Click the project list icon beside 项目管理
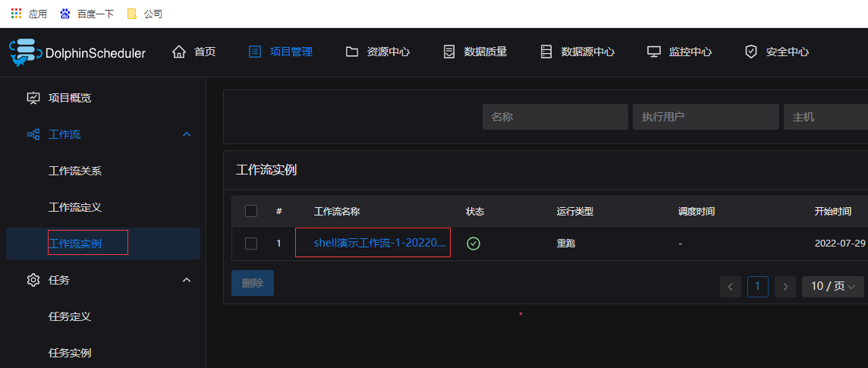868x368 pixels. 255,52
